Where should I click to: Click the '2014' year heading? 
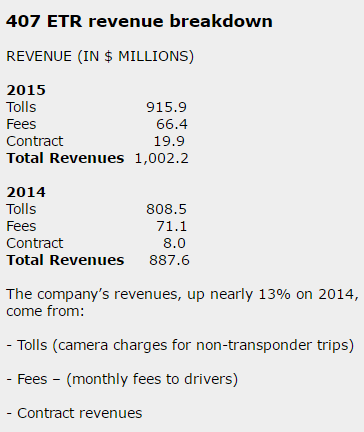(26, 192)
